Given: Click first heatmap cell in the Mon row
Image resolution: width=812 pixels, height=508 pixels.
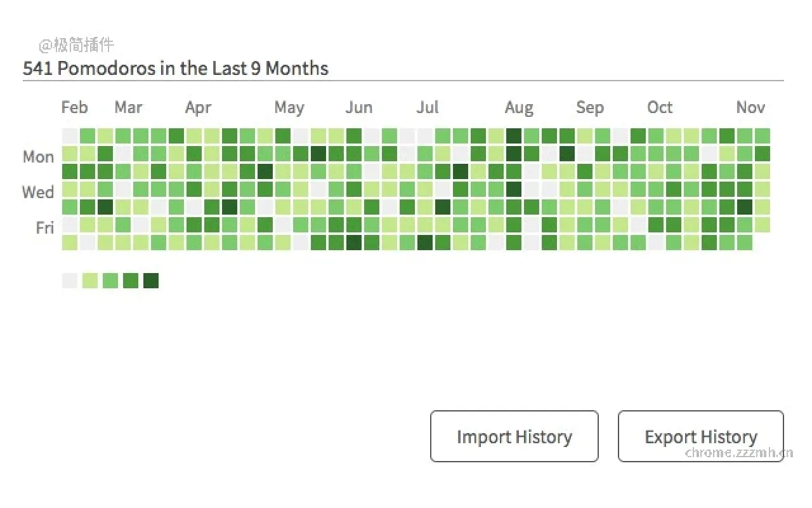Looking at the screenshot, I should pyautogui.click(x=70, y=154).
